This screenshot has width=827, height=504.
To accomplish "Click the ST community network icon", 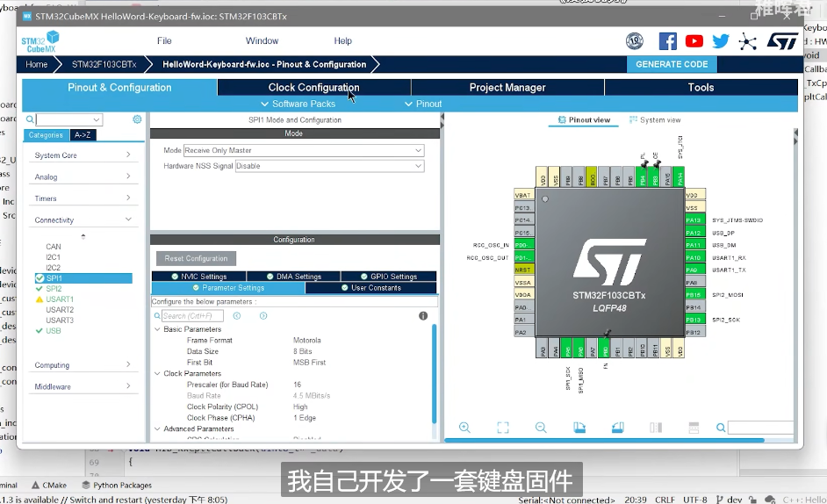I will click(747, 41).
